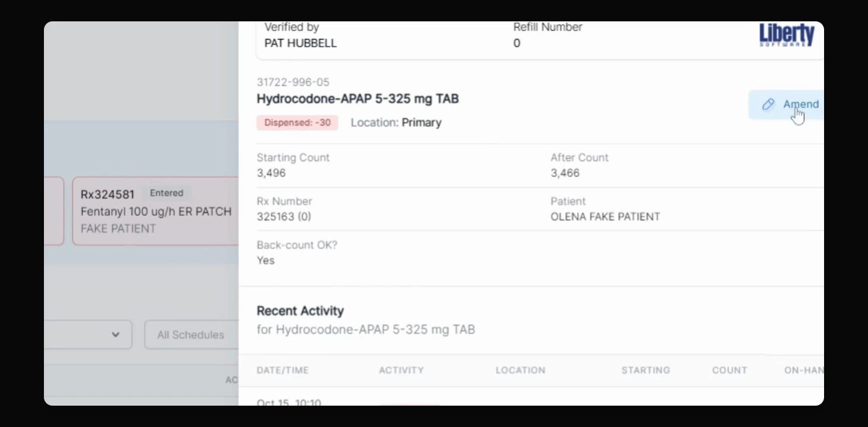
Task: Click the red Dispensed: -30 badge
Action: point(297,123)
